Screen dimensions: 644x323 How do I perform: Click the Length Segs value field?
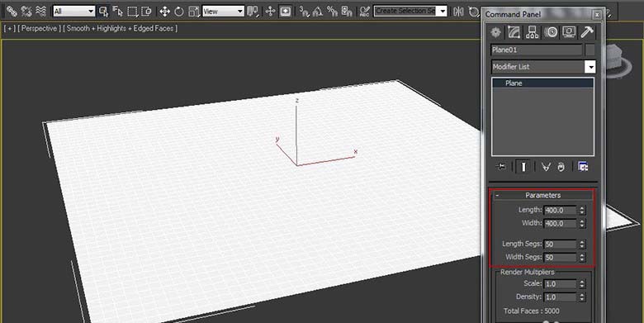tap(561, 244)
